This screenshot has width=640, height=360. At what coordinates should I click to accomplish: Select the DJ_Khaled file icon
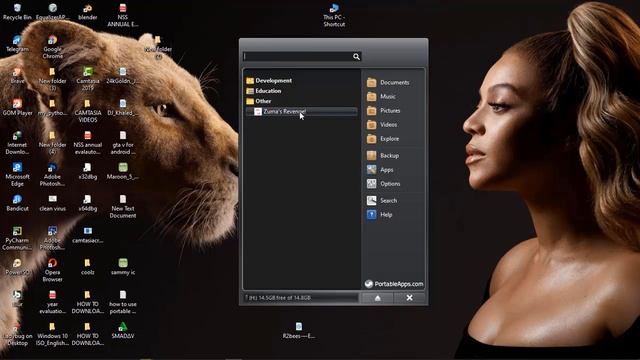[123, 107]
